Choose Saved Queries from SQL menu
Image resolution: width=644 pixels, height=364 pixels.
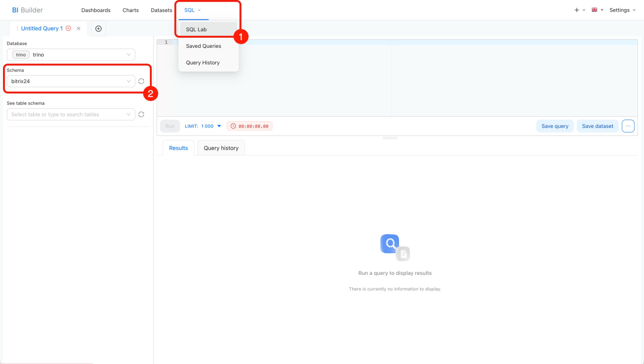point(203,46)
